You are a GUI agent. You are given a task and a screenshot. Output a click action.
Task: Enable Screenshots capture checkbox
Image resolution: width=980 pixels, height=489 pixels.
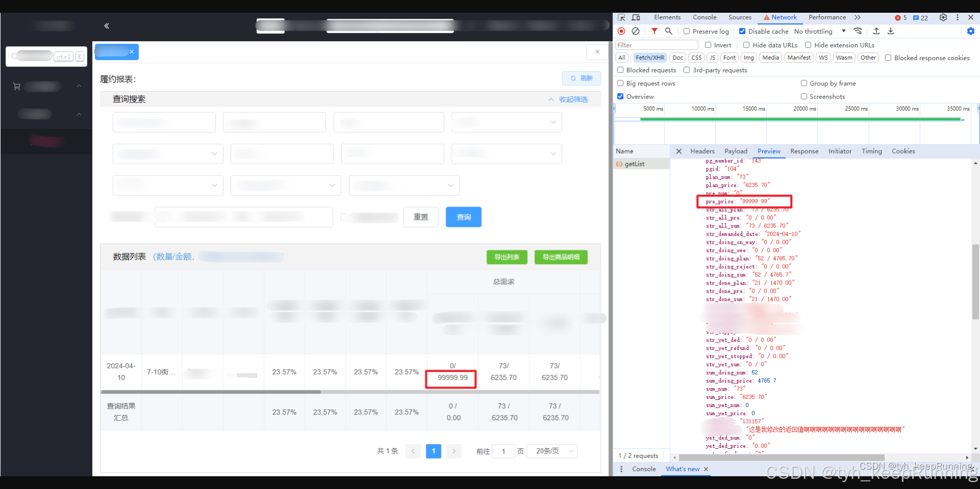(804, 96)
